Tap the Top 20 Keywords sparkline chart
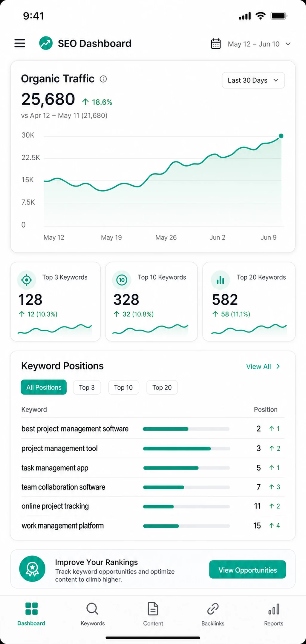 point(249,329)
